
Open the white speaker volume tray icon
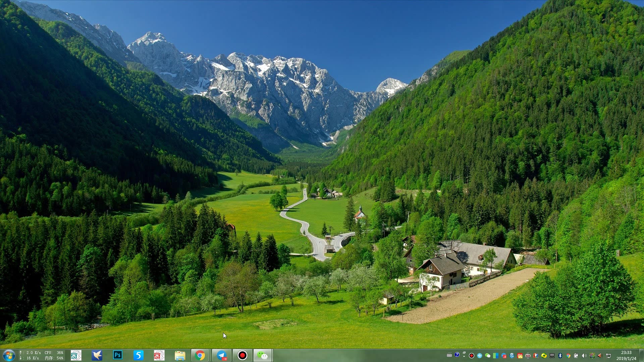(584, 356)
